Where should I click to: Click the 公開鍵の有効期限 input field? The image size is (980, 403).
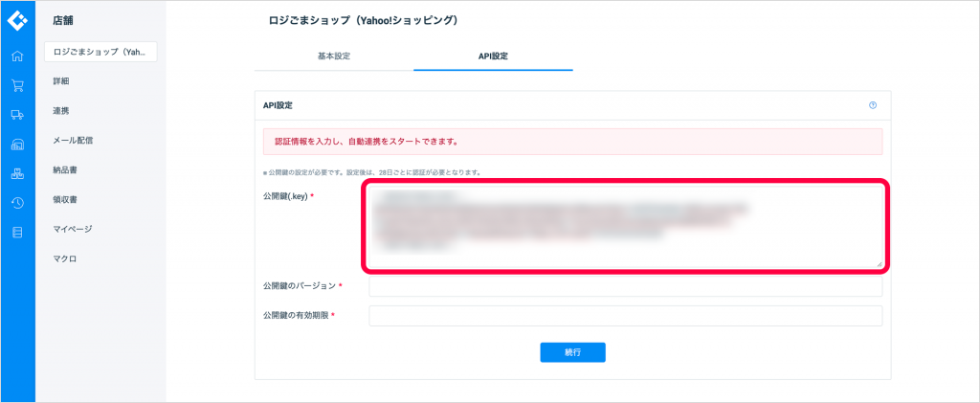pyautogui.click(x=624, y=316)
